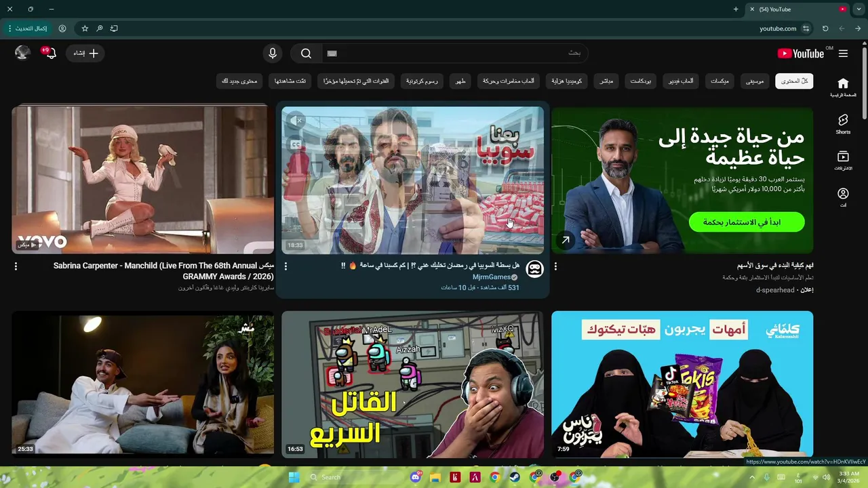868x488 pixels.
Task: Toggle captions CC on the preview video
Action: 296,144
